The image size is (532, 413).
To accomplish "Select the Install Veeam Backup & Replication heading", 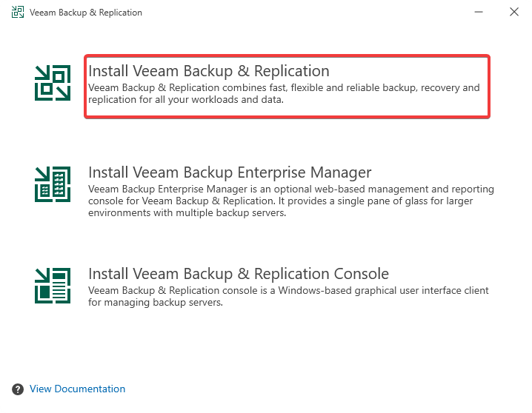I will tap(208, 71).
